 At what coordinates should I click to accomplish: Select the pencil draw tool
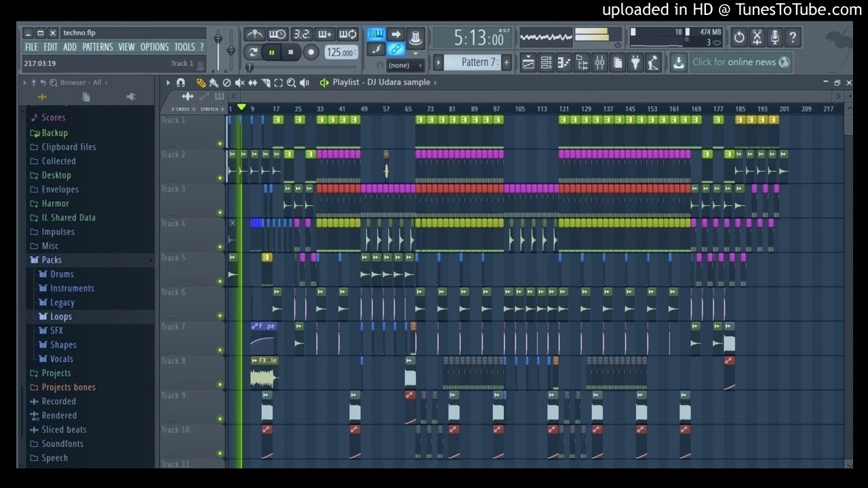click(x=201, y=83)
